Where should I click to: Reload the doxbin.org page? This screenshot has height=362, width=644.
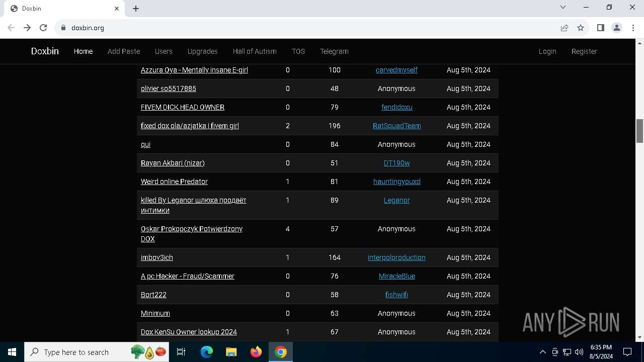pos(43,28)
